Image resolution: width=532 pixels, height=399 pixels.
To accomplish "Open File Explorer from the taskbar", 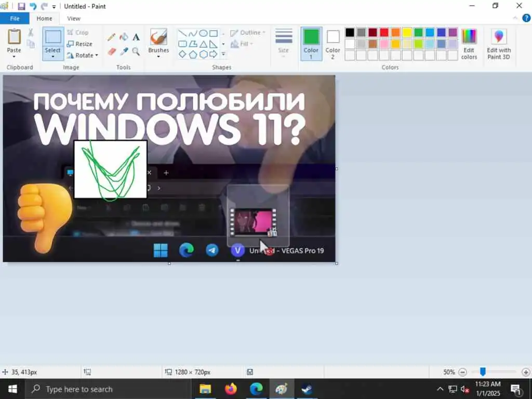I will point(205,389).
